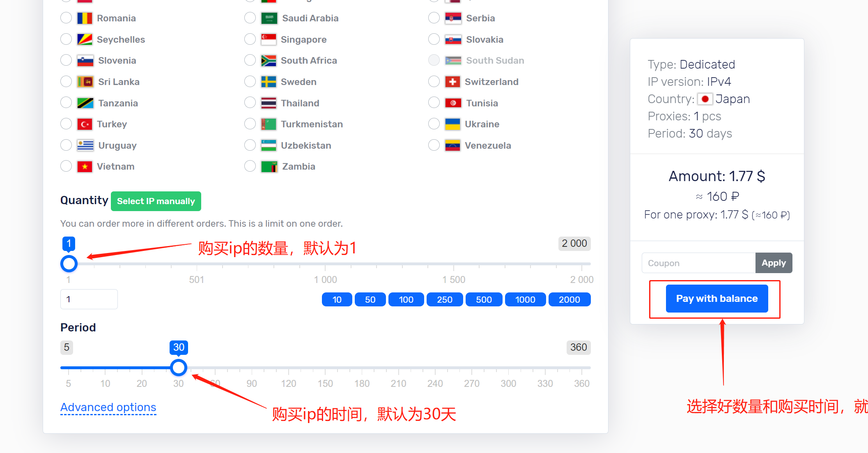Click the Period slider handle at 30
The width and height of the screenshot is (868, 453).
click(x=179, y=368)
